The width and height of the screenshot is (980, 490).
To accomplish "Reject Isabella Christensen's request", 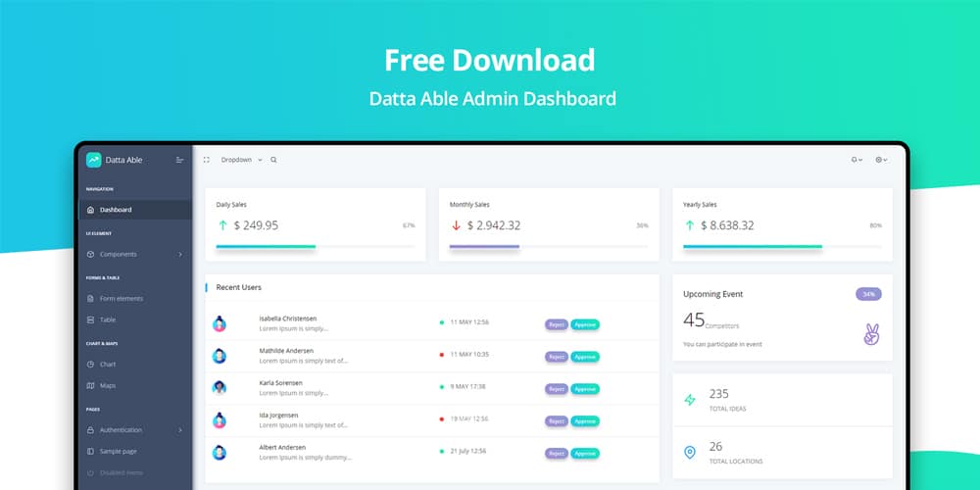I will (x=557, y=325).
